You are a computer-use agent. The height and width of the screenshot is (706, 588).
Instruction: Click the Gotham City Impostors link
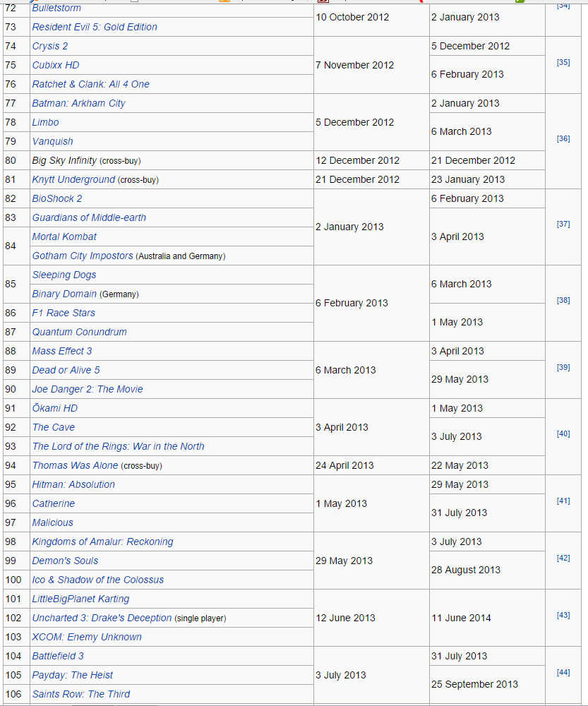83,256
